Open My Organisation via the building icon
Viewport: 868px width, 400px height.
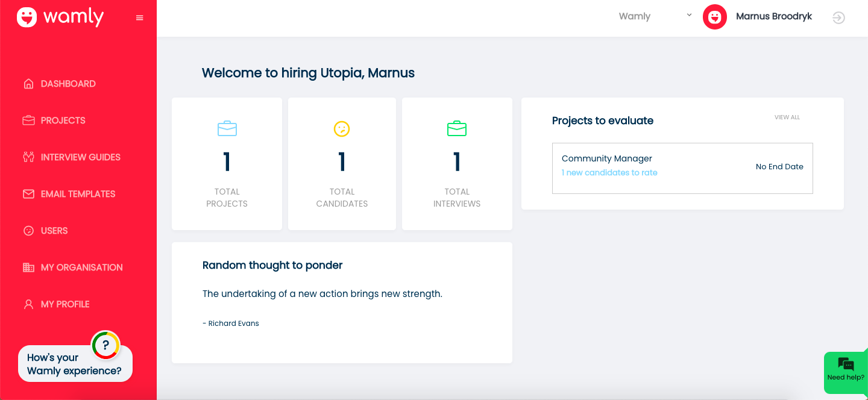pos(28,267)
